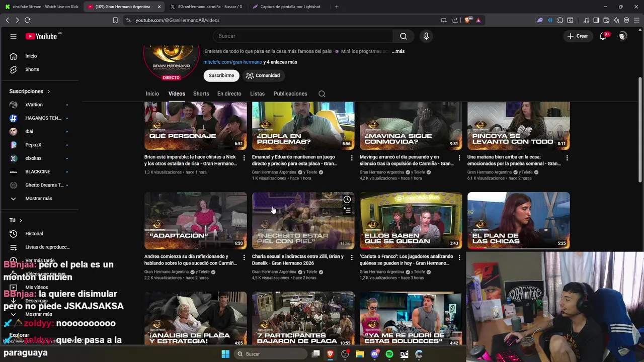Bookmark this page icon in address bar
644x362 pixels.
click(x=115, y=20)
